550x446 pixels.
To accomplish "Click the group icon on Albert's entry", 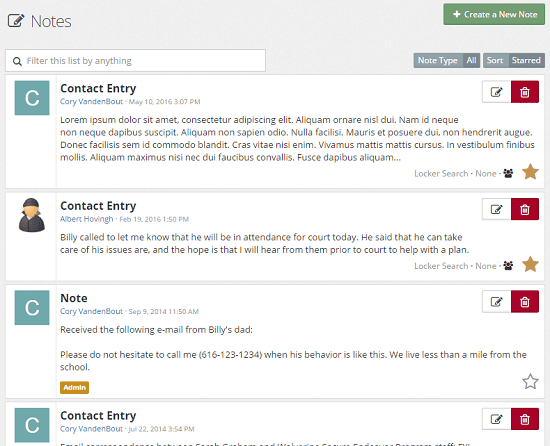I will click(x=508, y=265).
